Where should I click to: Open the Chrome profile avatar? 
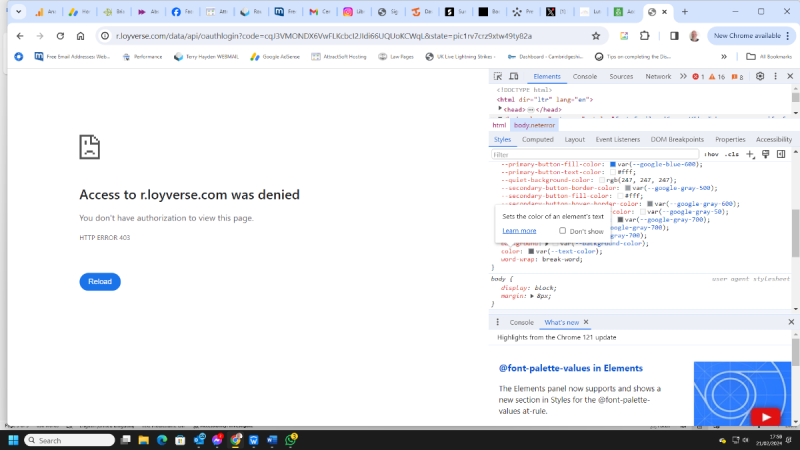pos(694,36)
